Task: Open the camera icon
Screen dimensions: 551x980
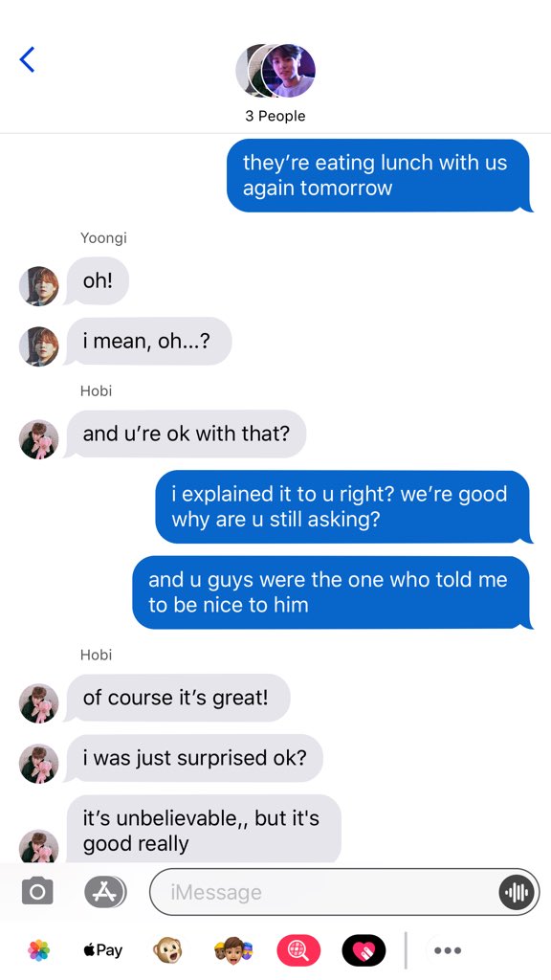Action: coord(37,891)
